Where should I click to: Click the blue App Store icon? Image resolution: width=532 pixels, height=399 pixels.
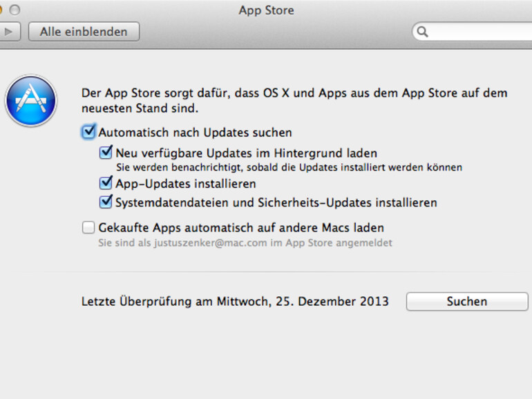pyautogui.click(x=30, y=101)
